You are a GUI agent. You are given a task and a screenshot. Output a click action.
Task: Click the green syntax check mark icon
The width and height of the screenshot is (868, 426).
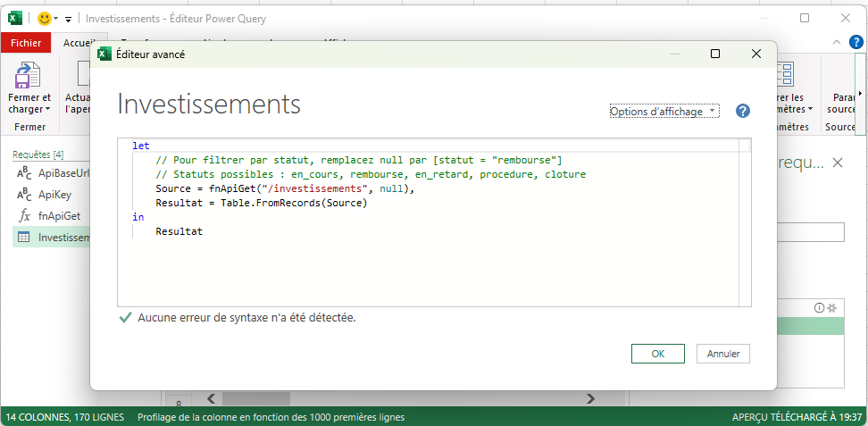point(126,317)
